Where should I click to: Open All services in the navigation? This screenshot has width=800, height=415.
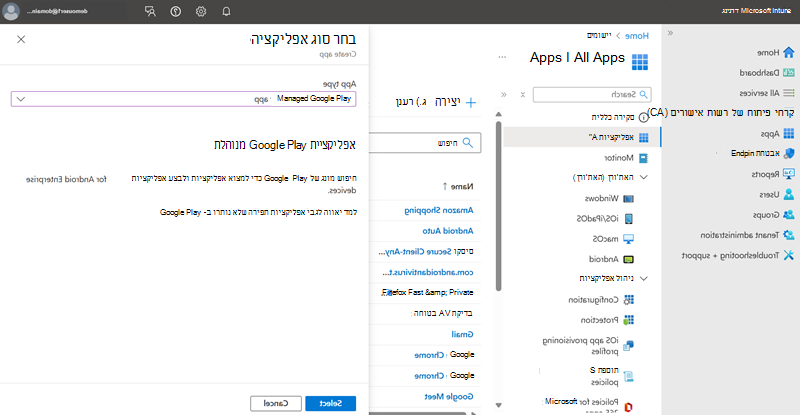coord(767,93)
